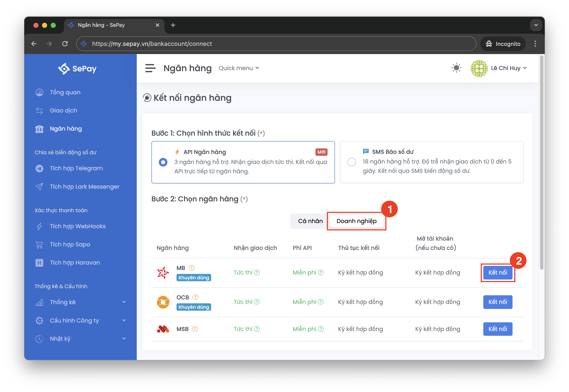
Task: Click help icon beside MSB's Miễn phí
Action: click(321, 329)
